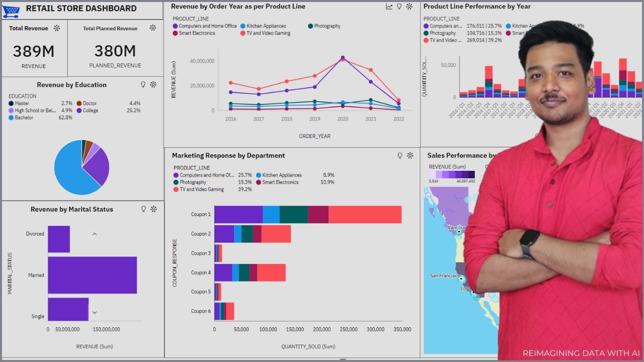This screenshot has width=644, height=362.
Task: Click lightbulb insights icon on Marketing Response by Department
Action: (x=400, y=155)
